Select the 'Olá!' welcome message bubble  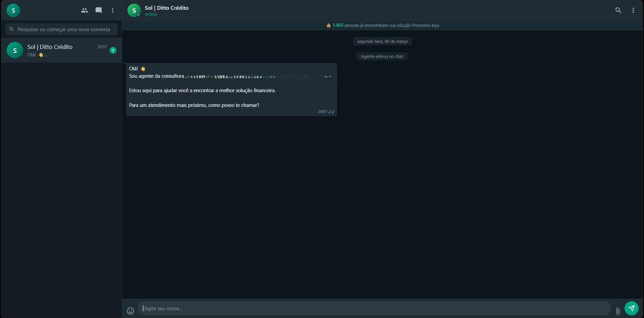tap(231, 89)
